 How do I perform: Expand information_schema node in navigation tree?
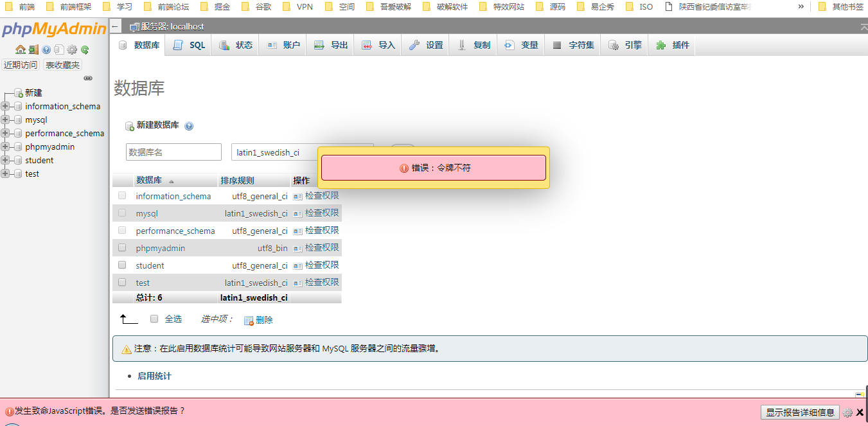pos(5,106)
